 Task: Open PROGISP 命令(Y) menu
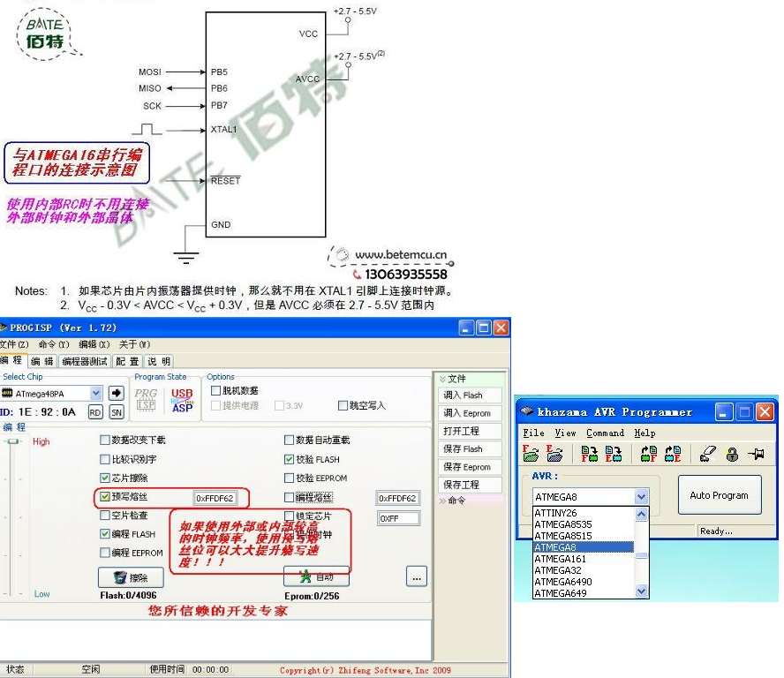coord(54,344)
